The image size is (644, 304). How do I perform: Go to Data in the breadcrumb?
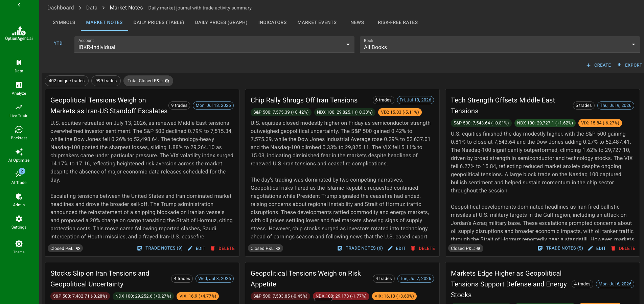pyautogui.click(x=92, y=8)
